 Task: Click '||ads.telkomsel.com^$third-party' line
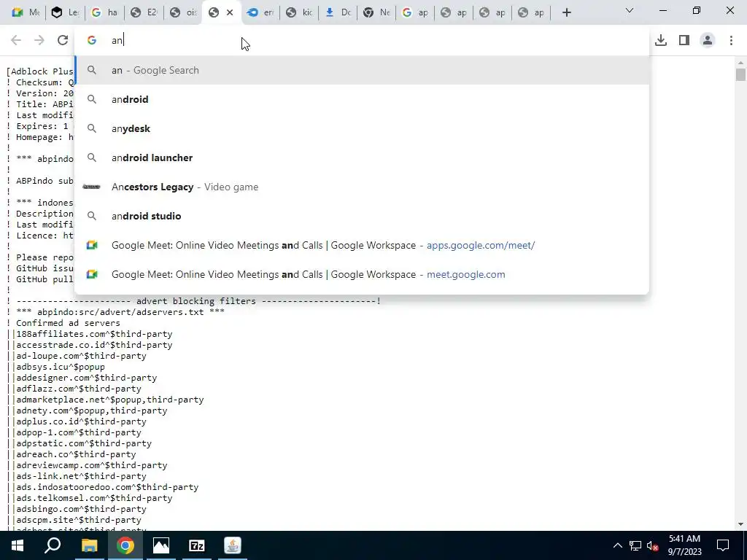[x=90, y=498]
